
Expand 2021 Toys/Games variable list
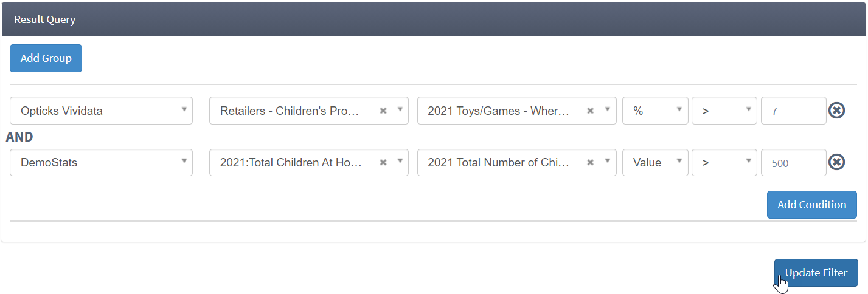[606, 111]
